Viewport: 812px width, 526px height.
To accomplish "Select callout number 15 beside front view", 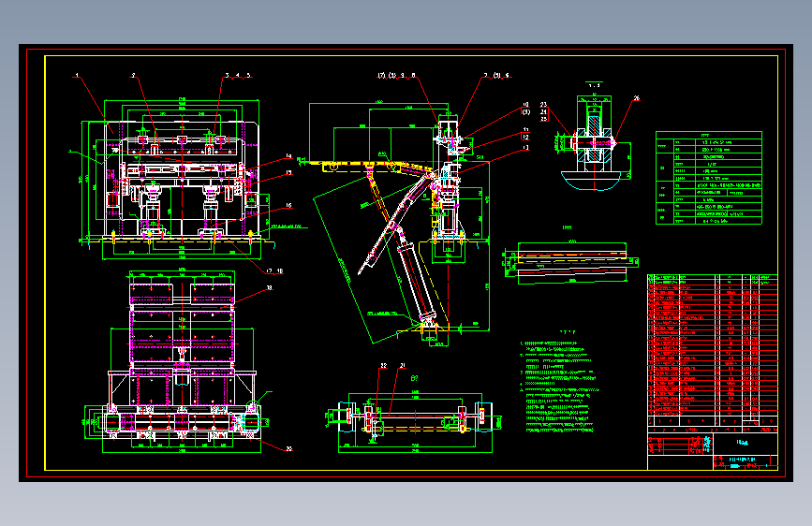I will [x=289, y=172].
